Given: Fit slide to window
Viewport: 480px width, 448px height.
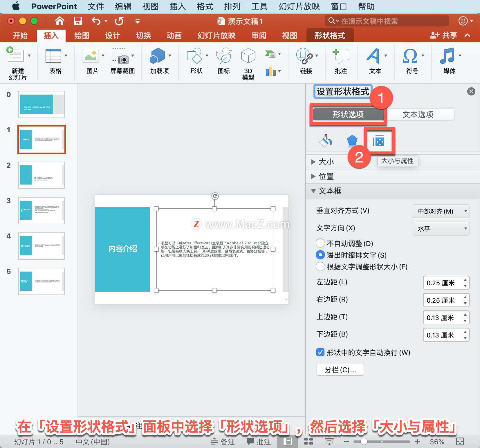Looking at the screenshot, I should click(x=460, y=442).
